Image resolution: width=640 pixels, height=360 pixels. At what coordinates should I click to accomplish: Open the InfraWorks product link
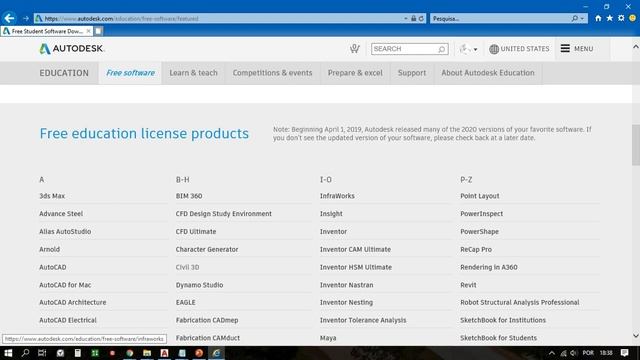(x=337, y=196)
